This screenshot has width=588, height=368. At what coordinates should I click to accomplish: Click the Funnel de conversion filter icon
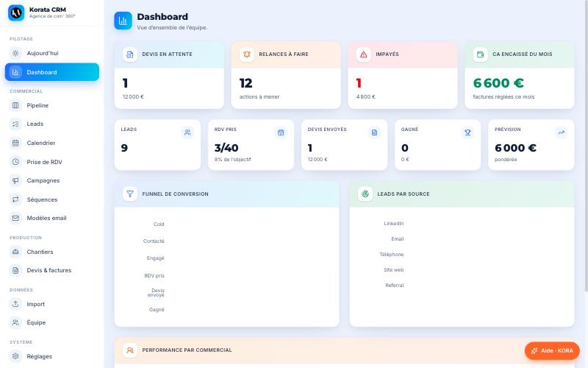pos(130,194)
